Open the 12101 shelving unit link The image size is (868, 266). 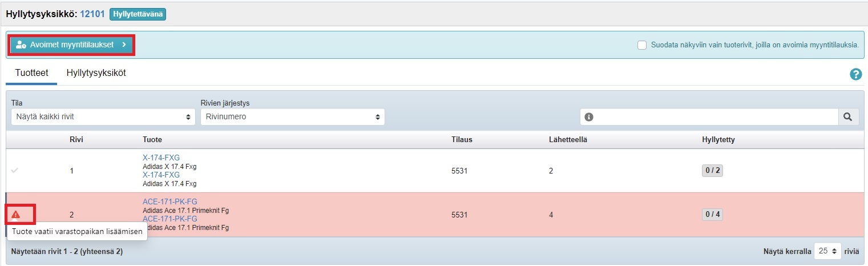point(92,14)
